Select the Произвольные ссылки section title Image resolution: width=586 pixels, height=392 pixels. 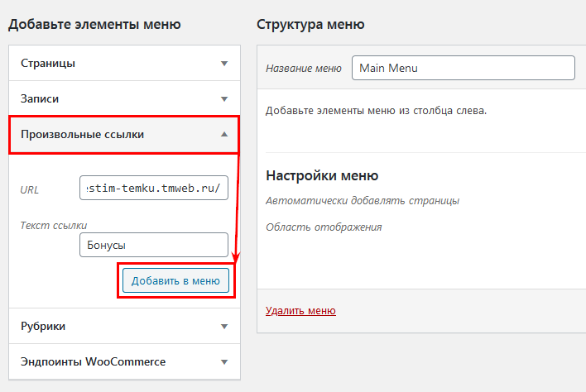click(x=82, y=135)
